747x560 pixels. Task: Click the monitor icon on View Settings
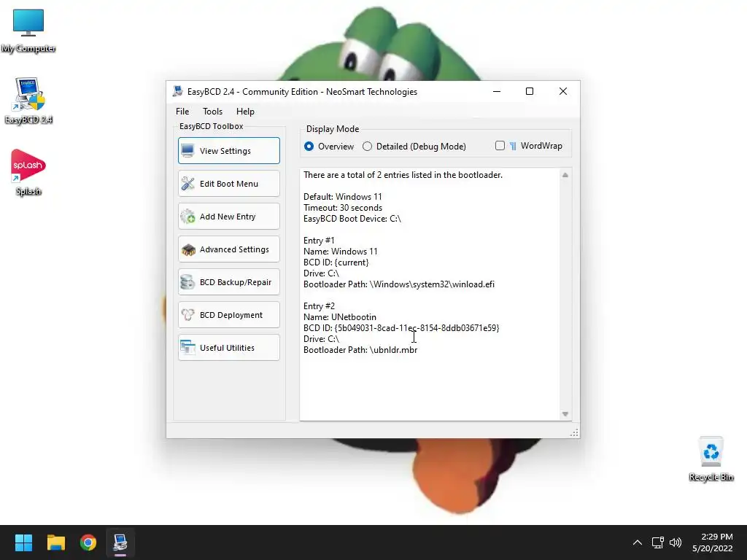(187, 150)
